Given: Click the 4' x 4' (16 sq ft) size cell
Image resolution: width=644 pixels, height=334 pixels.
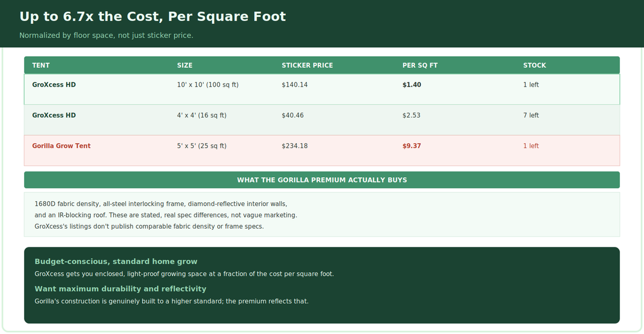Looking at the screenshot, I should (201, 115).
